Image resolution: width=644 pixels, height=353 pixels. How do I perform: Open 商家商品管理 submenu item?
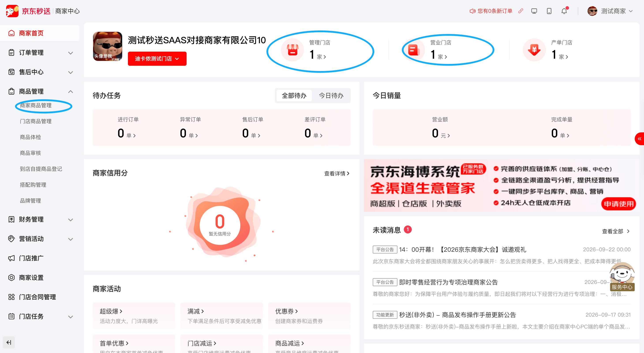point(36,105)
